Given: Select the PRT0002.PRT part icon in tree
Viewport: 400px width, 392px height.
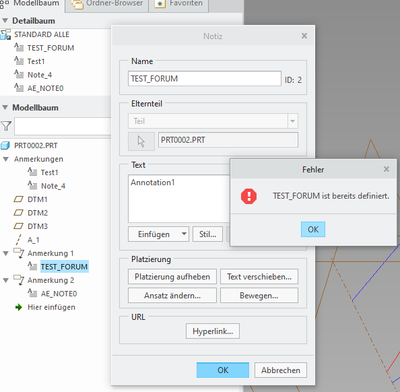Looking at the screenshot, I should (x=5, y=145).
